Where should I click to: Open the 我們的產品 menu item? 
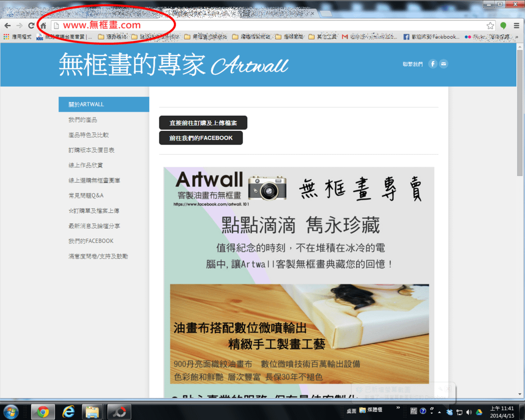point(83,119)
